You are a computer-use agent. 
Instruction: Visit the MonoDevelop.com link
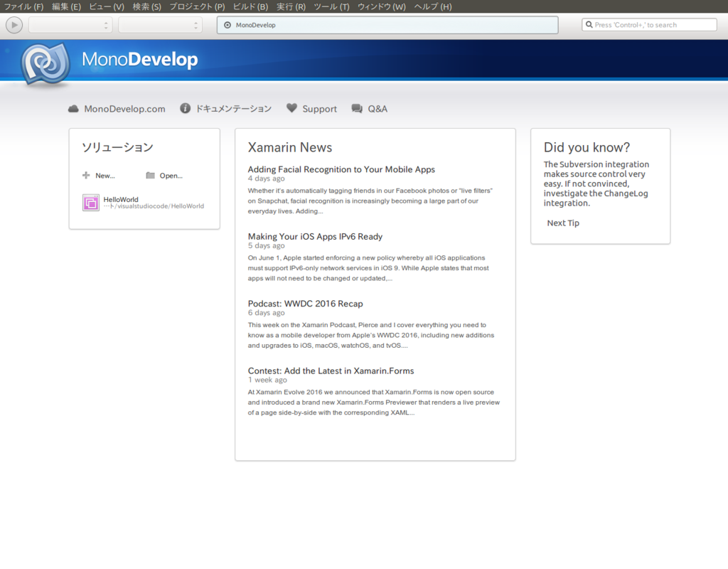[124, 109]
